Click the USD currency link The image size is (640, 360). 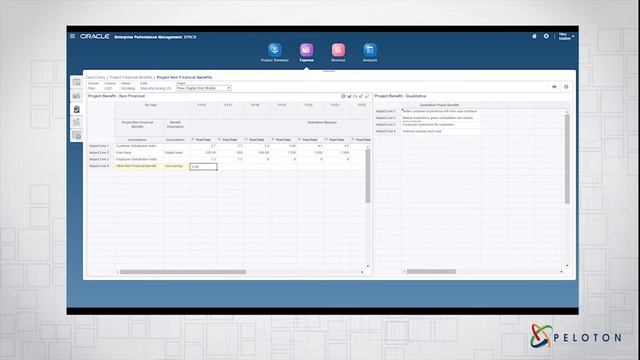coord(108,88)
